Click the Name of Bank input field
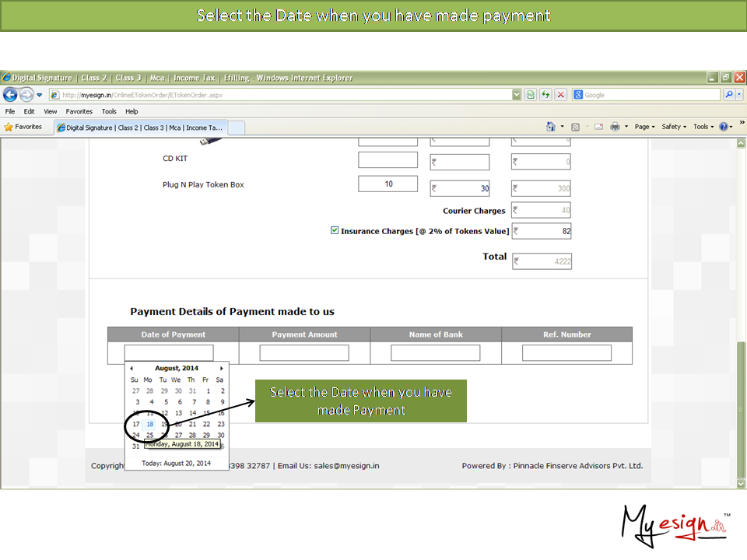The width and height of the screenshot is (747, 560). point(435,353)
